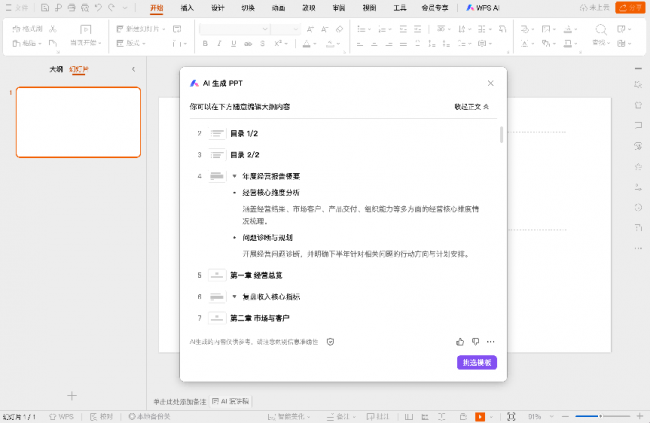Click the three-dot more options icon in dialog
Screen dimensions: 650x423
[x=491, y=342]
